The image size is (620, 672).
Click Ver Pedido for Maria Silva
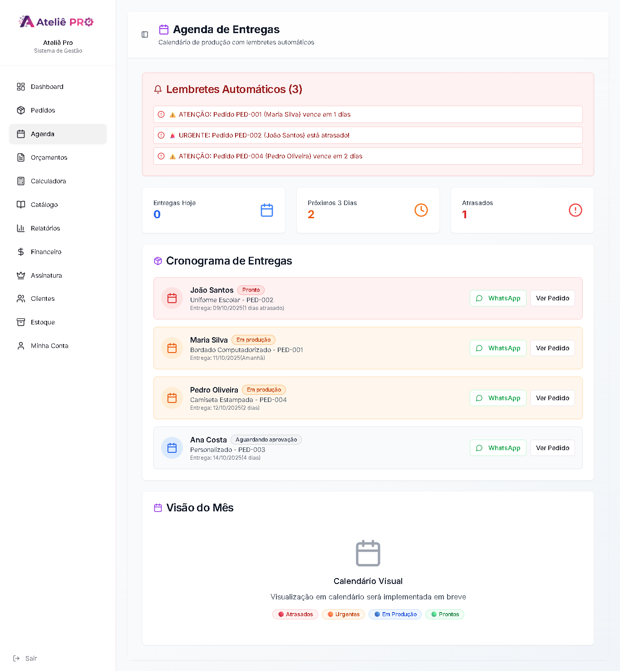(552, 348)
